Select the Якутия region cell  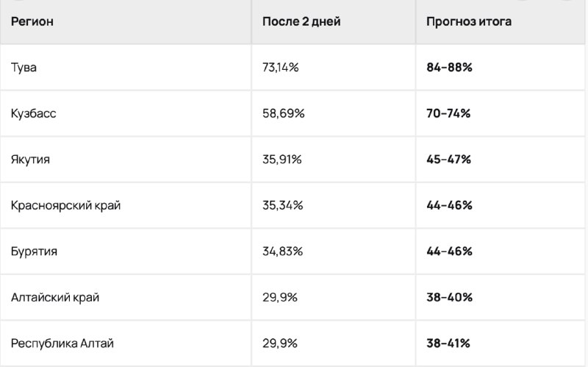[x=30, y=160]
